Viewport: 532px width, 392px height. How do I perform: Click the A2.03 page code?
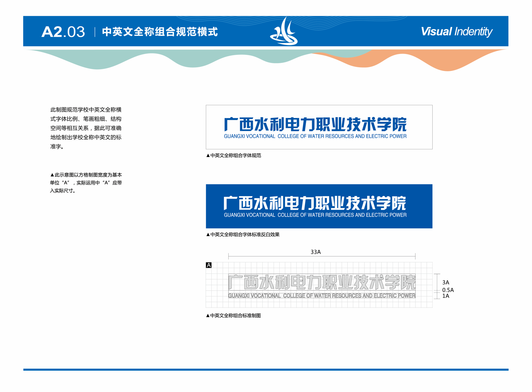pos(63,32)
